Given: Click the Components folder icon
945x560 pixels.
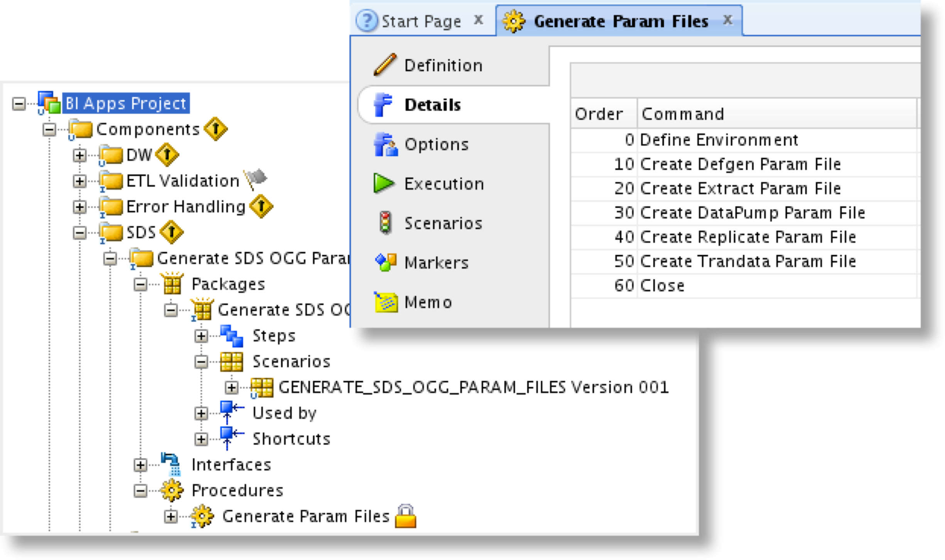Looking at the screenshot, I should click(80, 129).
